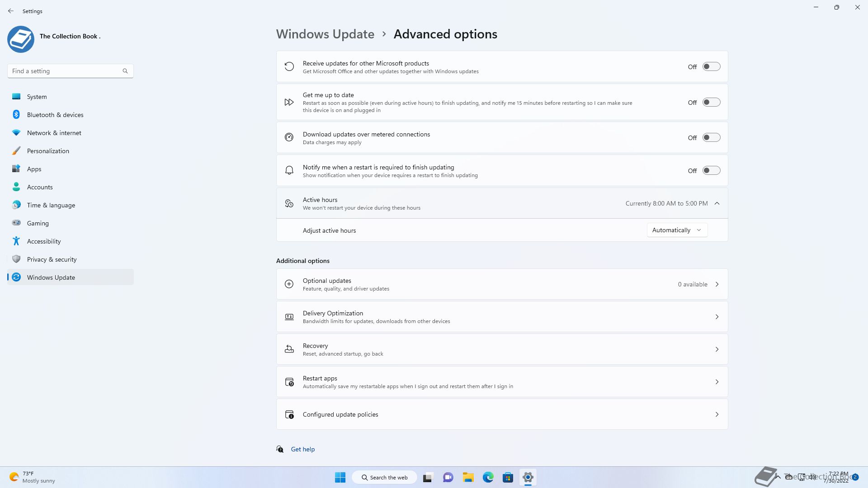Open the Optional updates page chevron
The width and height of the screenshot is (868, 488).
pos(717,284)
